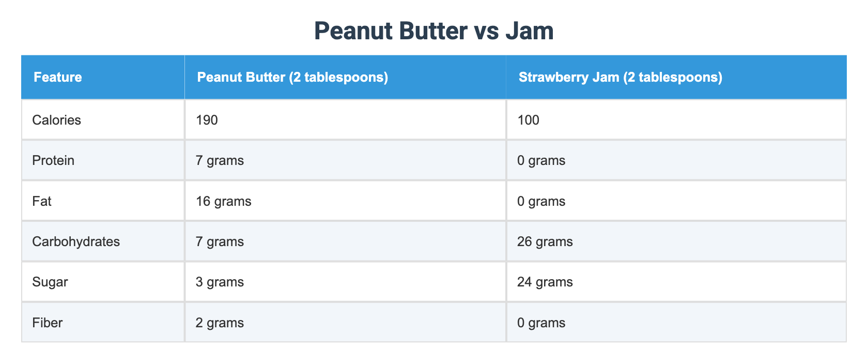
Task: Select the Fat row label
Action: pyautogui.click(x=42, y=201)
